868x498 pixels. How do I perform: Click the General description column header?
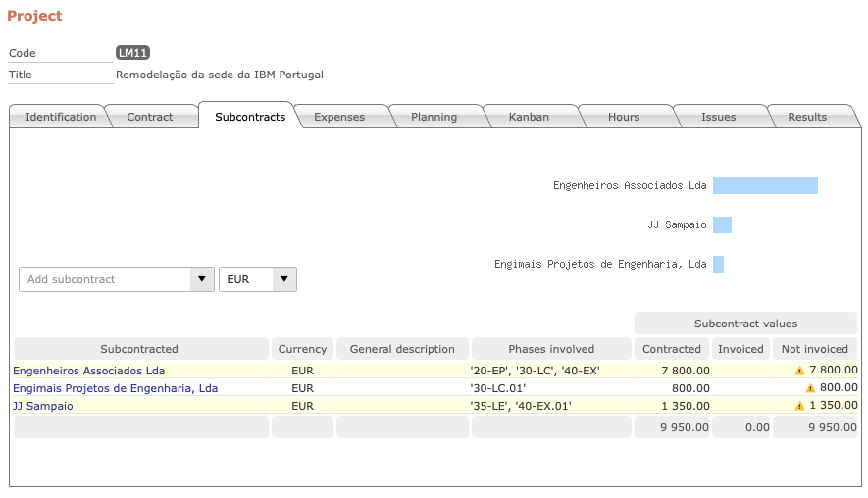(402, 349)
